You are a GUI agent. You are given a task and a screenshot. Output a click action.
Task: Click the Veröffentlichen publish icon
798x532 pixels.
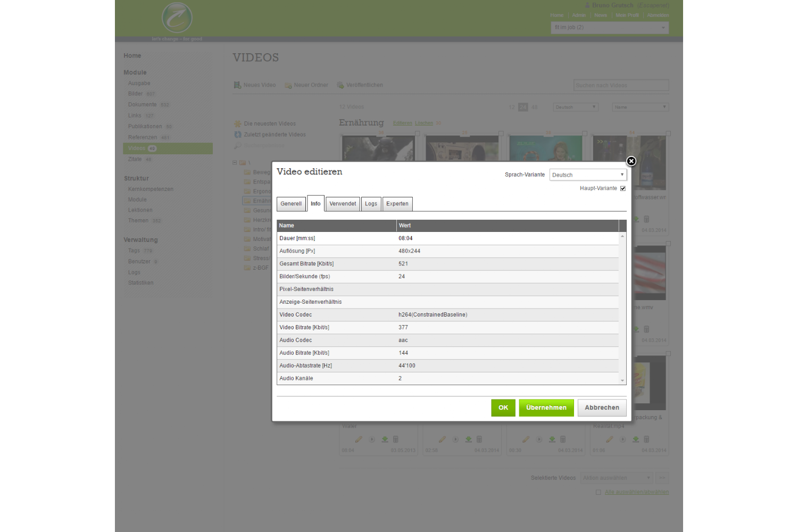pyautogui.click(x=340, y=85)
